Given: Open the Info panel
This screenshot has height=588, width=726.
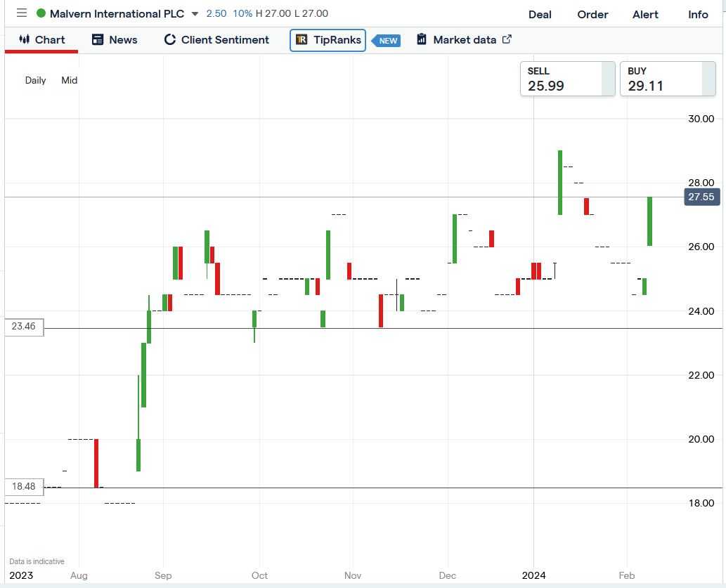Looking at the screenshot, I should [x=698, y=14].
